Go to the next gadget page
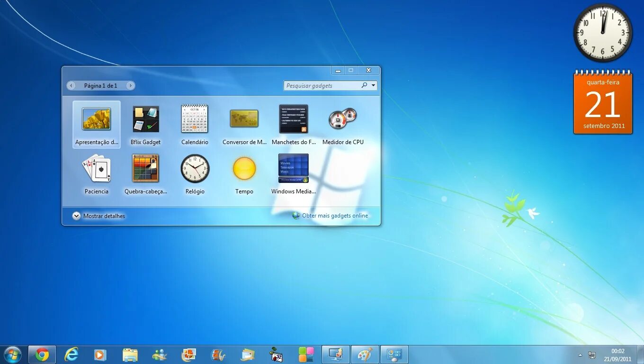This screenshot has width=644, height=364. pyautogui.click(x=130, y=85)
